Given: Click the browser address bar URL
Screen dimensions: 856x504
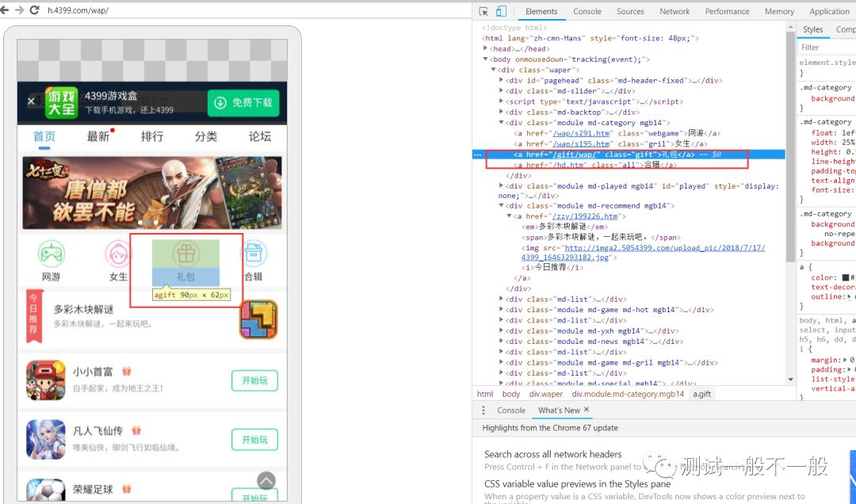Looking at the screenshot, I should (x=78, y=10).
